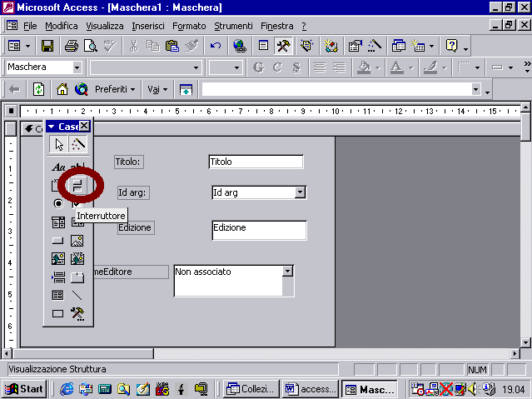Open More Controls hammer icon in toolbox

(x=77, y=314)
